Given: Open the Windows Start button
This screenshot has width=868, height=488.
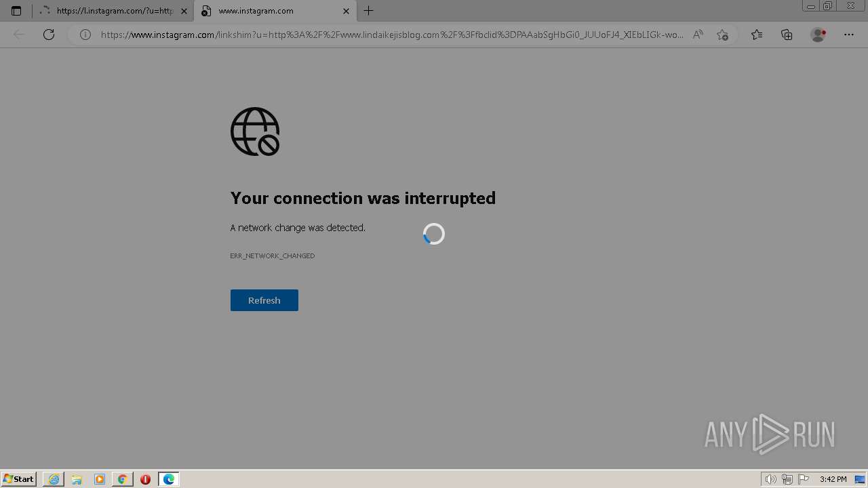Looking at the screenshot, I should coord(19,479).
